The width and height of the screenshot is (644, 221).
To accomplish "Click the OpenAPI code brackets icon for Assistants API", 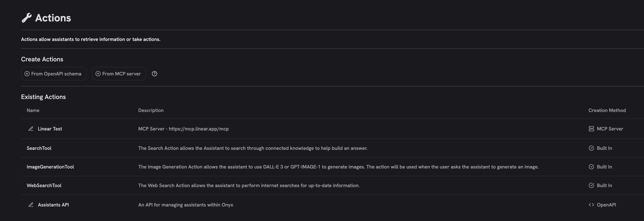I will pos(591,204).
